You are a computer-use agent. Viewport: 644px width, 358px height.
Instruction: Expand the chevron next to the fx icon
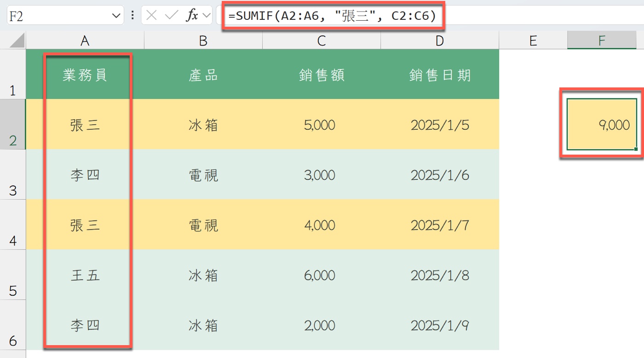(x=206, y=16)
